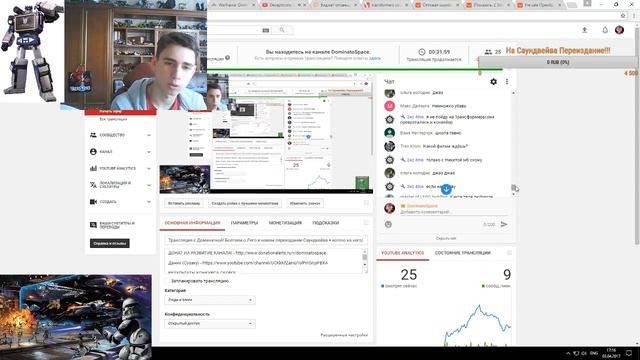The width and height of the screenshot is (640, 360).
Task: Click the live stream preview player
Action: 266,133
